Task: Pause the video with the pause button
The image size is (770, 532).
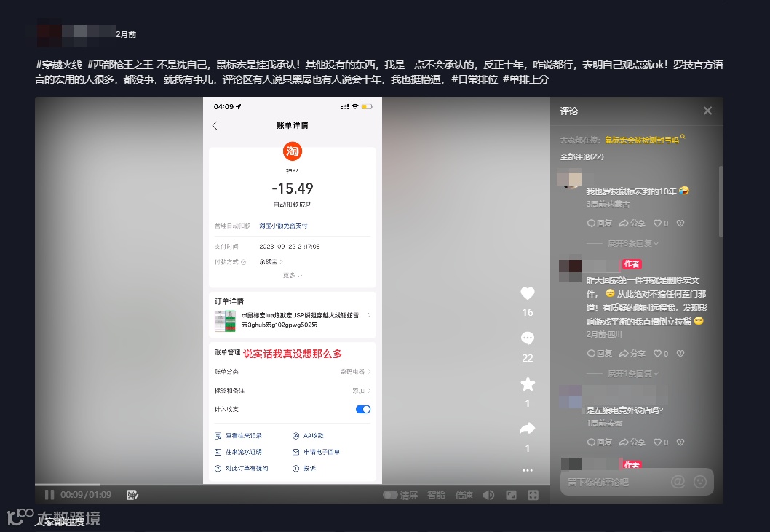Action: coord(49,495)
